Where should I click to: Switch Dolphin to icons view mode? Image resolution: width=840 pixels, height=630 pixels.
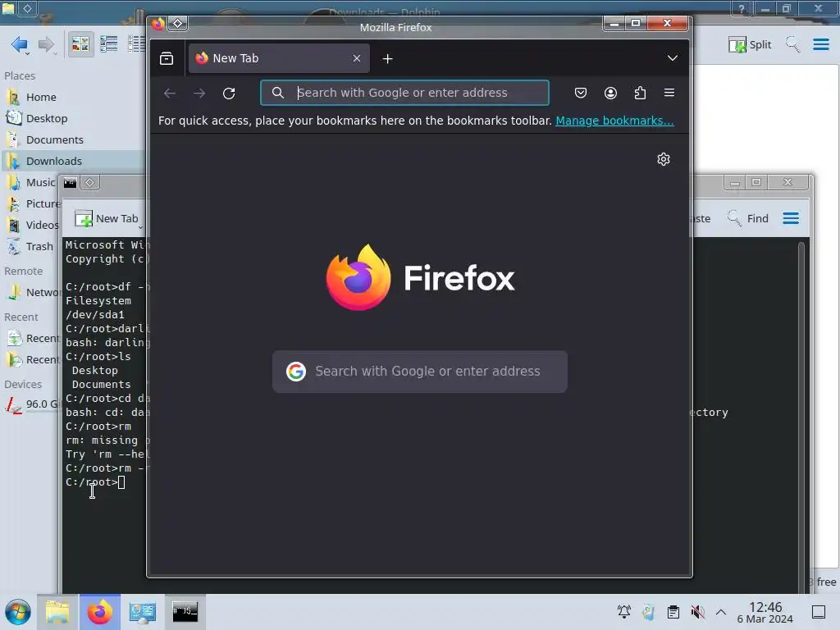pyautogui.click(x=80, y=44)
